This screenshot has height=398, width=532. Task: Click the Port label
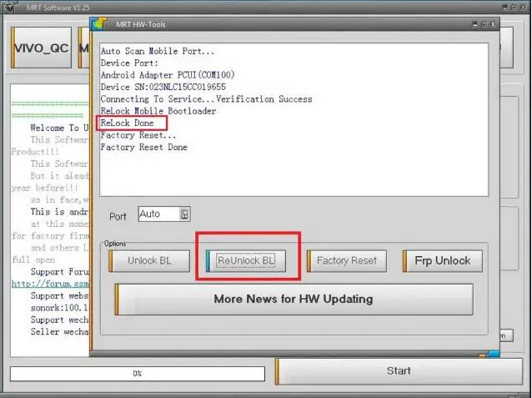(118, 217)
